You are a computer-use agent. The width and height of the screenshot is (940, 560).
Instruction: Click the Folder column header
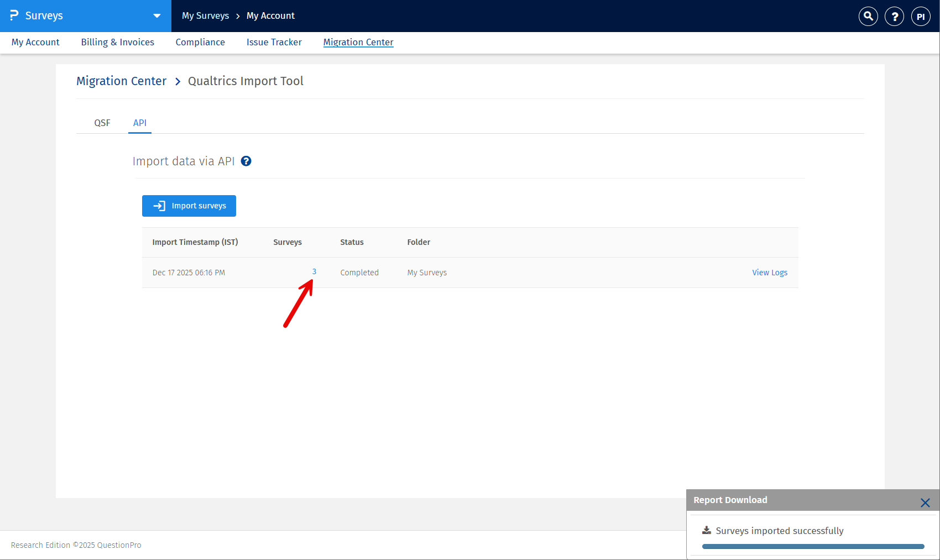pos(419,242)
